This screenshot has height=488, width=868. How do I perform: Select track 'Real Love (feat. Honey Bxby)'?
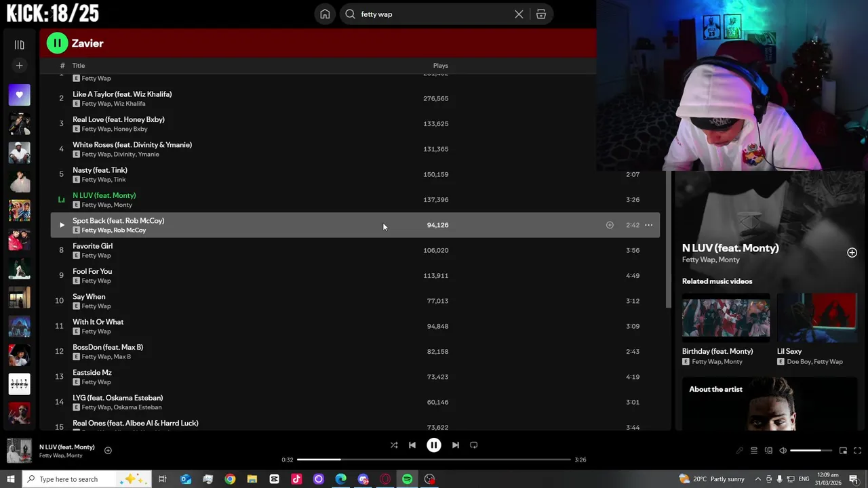(119, 119)
